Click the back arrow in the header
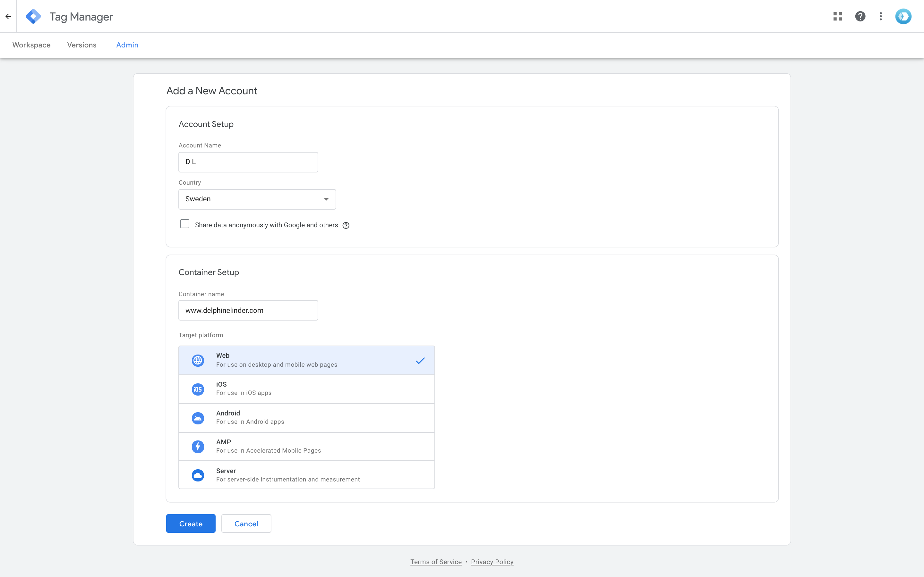Viewport: 924px width, 577px height. [x=8, y=16]
